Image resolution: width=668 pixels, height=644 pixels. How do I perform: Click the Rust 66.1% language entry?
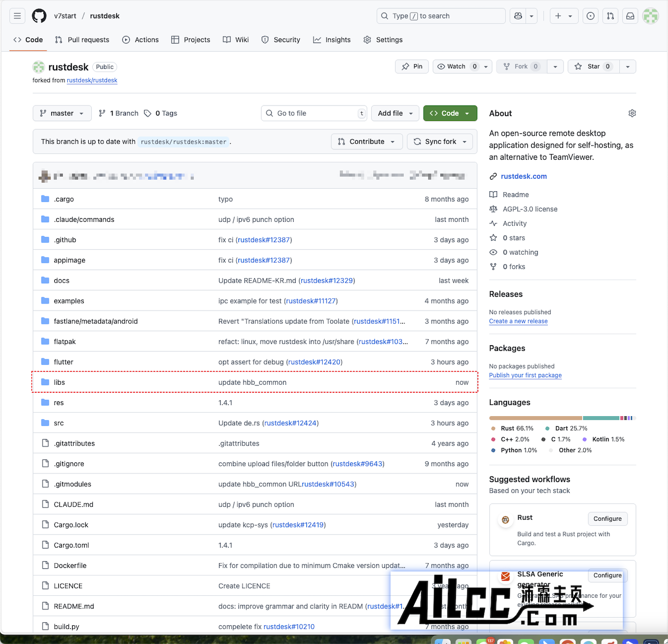click(x=512, y=428)
